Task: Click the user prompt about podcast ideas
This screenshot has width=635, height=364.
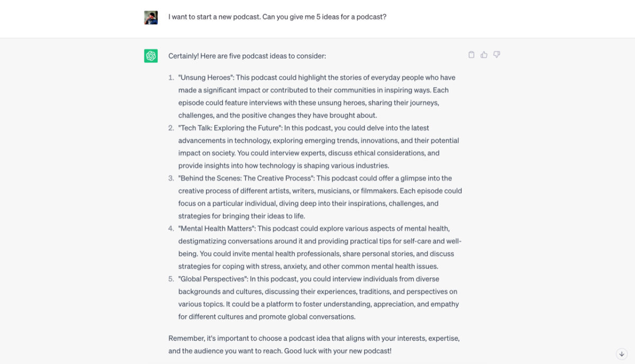Action: click(x=277, y=17)
